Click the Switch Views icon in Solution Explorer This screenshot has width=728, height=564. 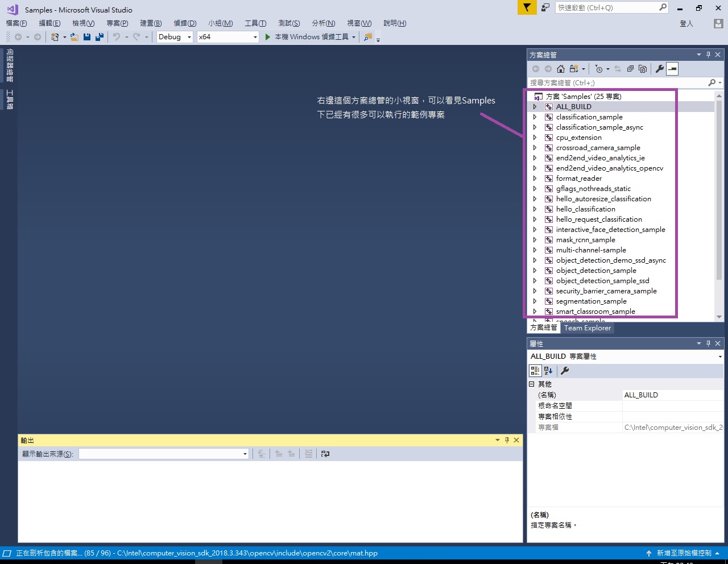[x=574, y=69]
